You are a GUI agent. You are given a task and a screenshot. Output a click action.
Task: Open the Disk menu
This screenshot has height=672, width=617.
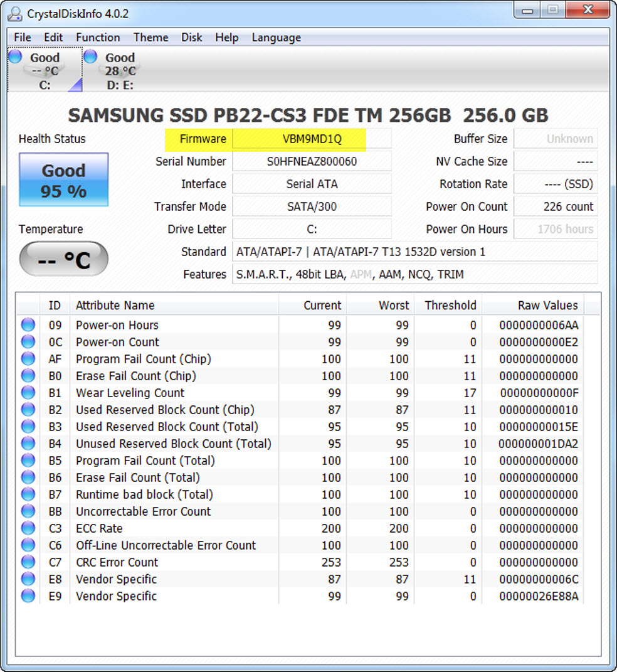[x=191, y=38]
